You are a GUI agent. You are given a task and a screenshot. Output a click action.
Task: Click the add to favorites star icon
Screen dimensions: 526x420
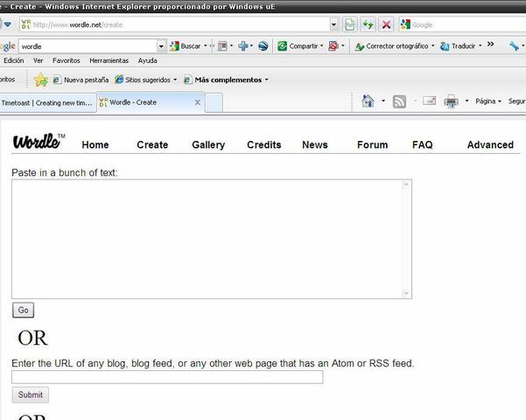coord(41,80)
